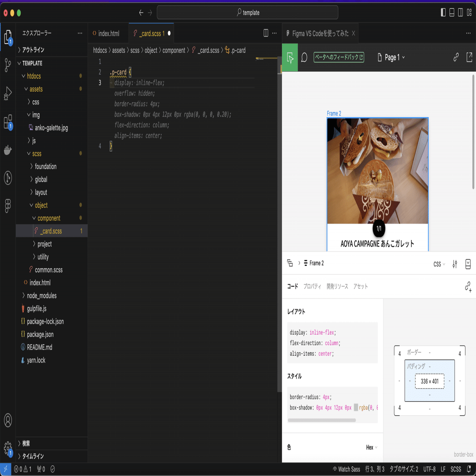Image resolution: width=476 pixels, height=476 pixels.
Task: Click the link-plus icon beside code tabs
Action: pos(468,286)
